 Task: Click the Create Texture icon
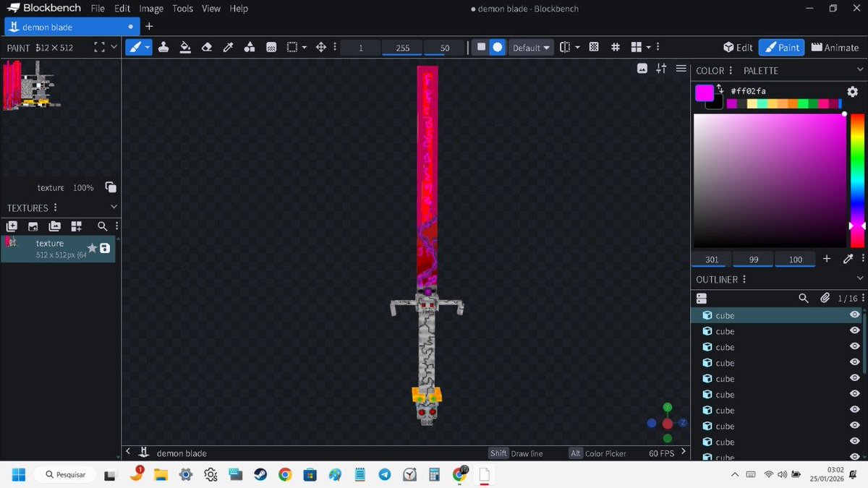click(x=12, y=226)
